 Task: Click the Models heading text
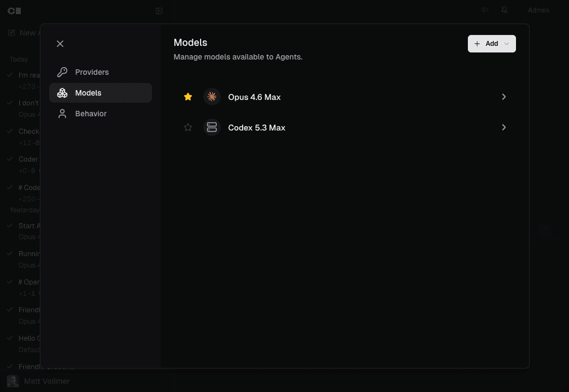(191, 43)
